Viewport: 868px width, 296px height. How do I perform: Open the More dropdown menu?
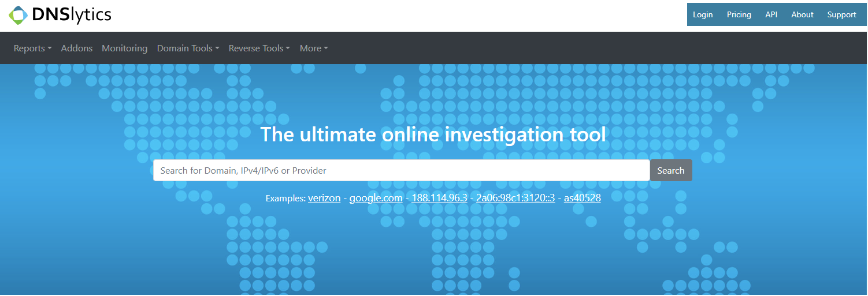(314, 48)
